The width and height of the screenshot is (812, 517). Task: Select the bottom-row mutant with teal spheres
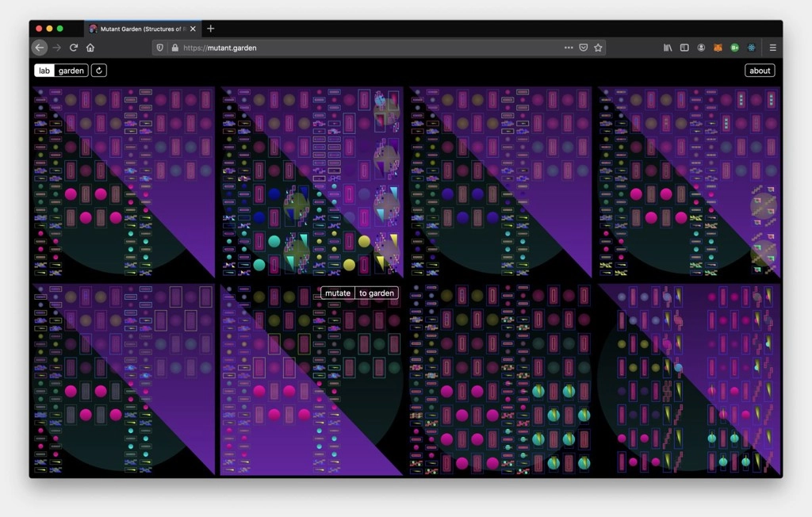point(500,379)
